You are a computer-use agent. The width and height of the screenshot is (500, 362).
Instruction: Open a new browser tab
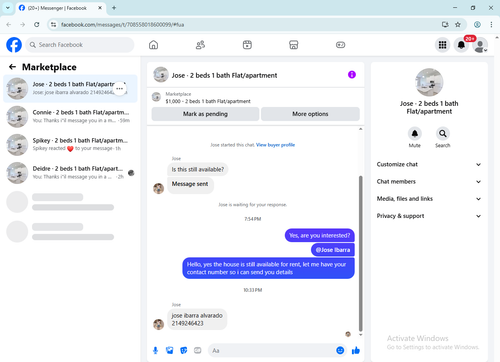point(114,8)
